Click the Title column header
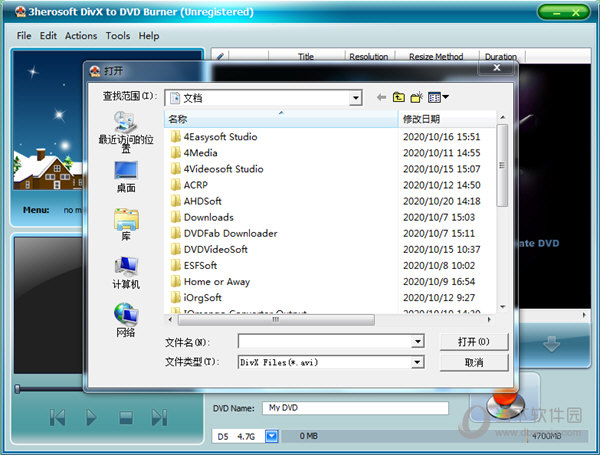This screenshot has width=600, height=455. [306, 57]
